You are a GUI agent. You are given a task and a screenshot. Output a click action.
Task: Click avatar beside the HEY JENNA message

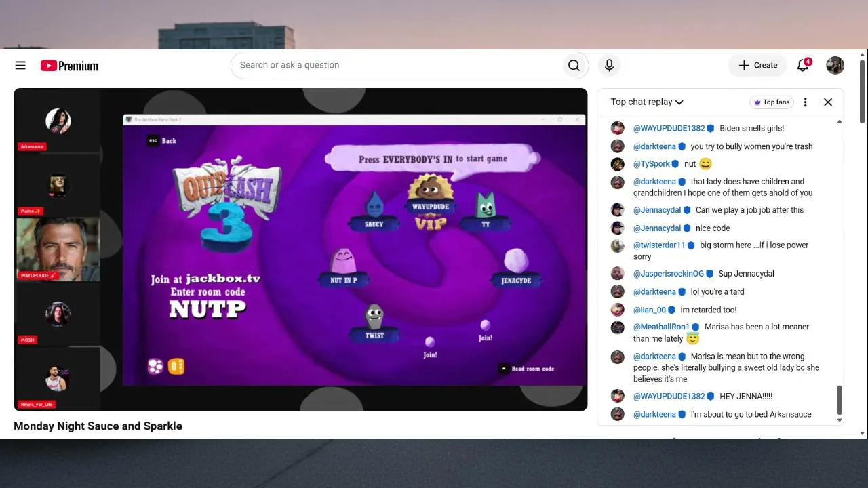pyautogui.click(x=617, y=396)
